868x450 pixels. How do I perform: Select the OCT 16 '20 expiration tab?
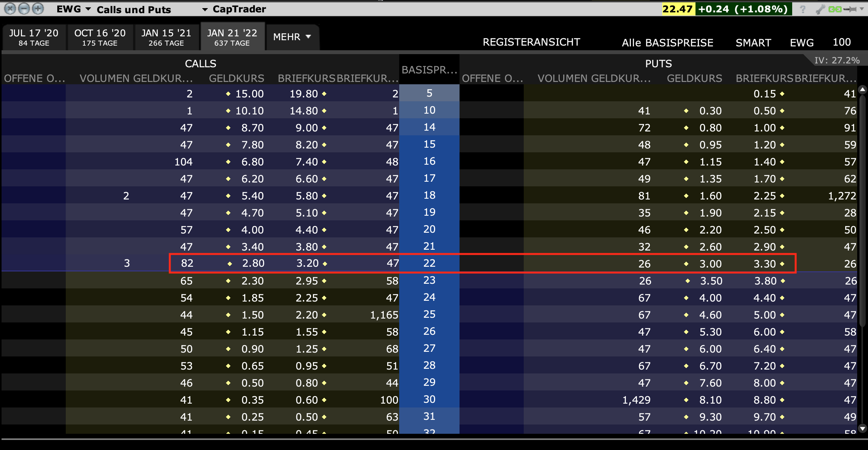(100, 37)
